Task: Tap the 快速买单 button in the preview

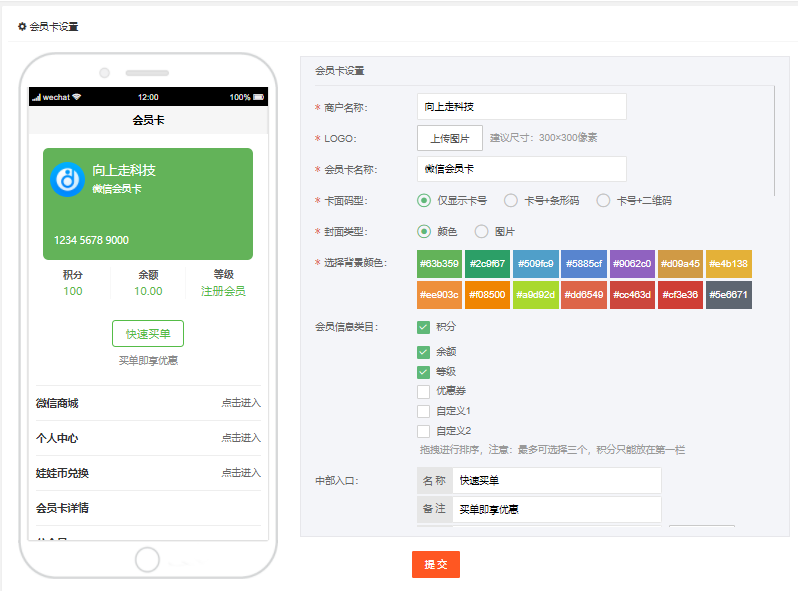Action: coord(148,334)
